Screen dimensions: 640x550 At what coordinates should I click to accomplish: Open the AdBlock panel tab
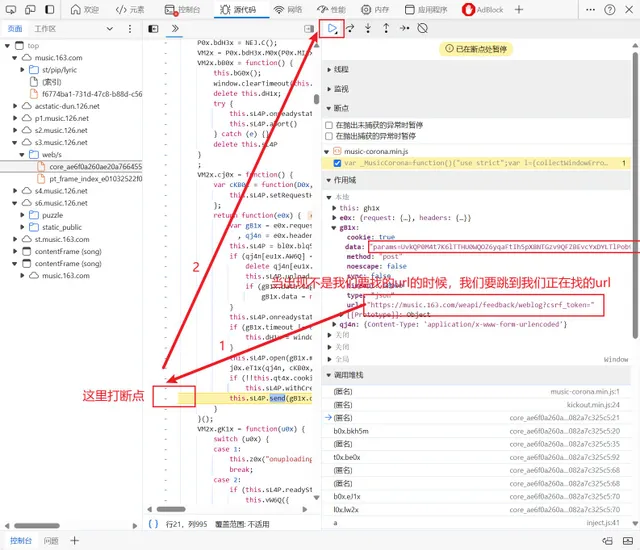[x=482, y=9]
